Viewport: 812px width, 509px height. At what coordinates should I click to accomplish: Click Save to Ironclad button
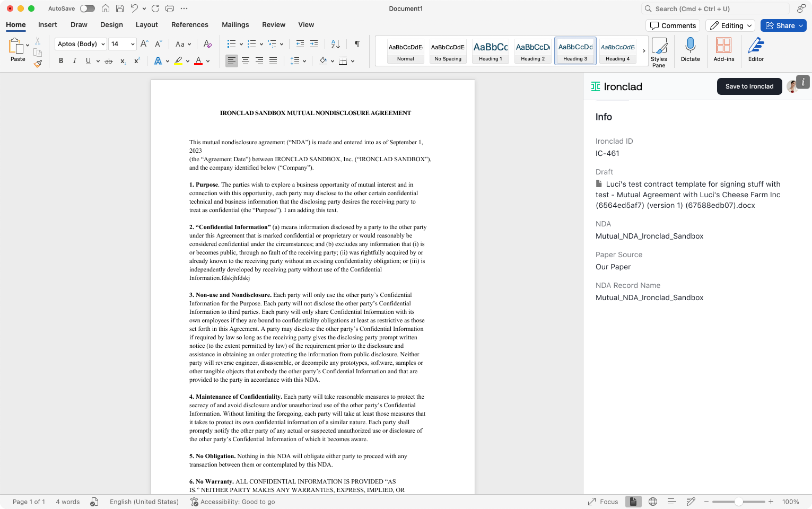pos(749,86)
